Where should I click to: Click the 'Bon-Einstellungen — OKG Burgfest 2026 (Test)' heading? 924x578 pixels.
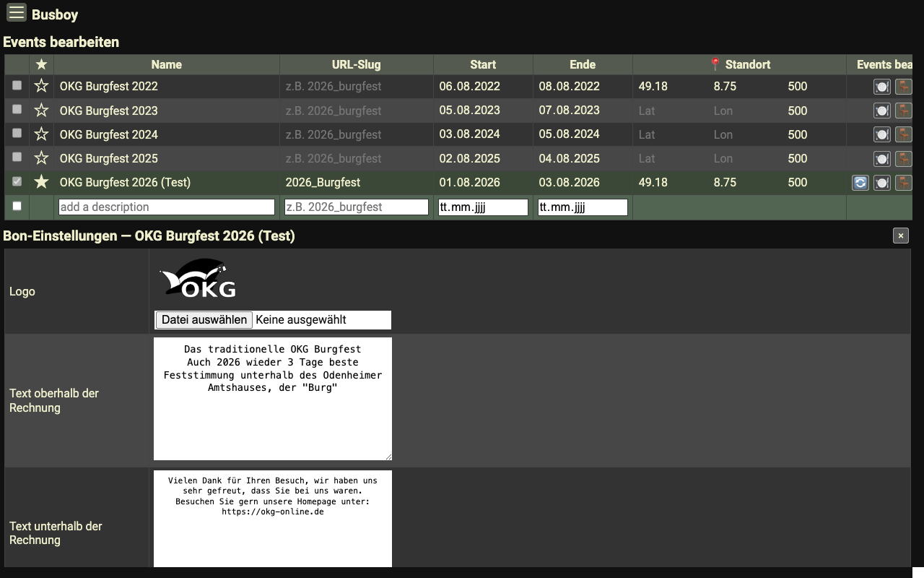[x=149, y=236]
